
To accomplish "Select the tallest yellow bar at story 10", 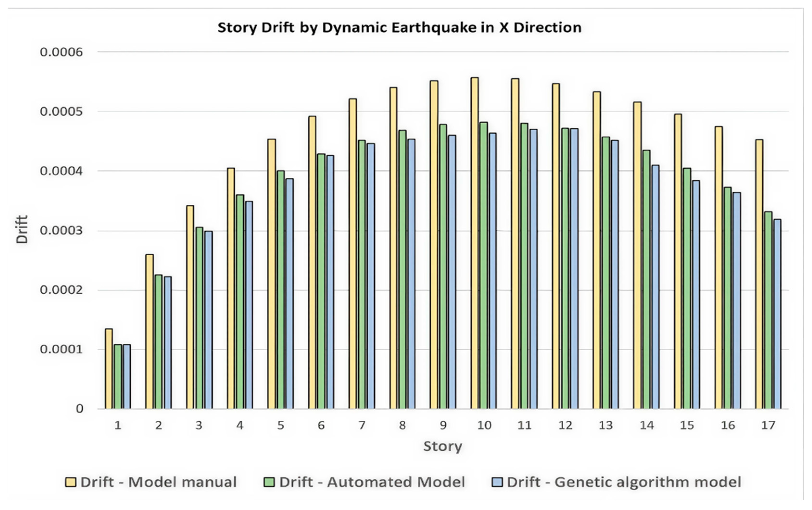I will coord(474,243).
